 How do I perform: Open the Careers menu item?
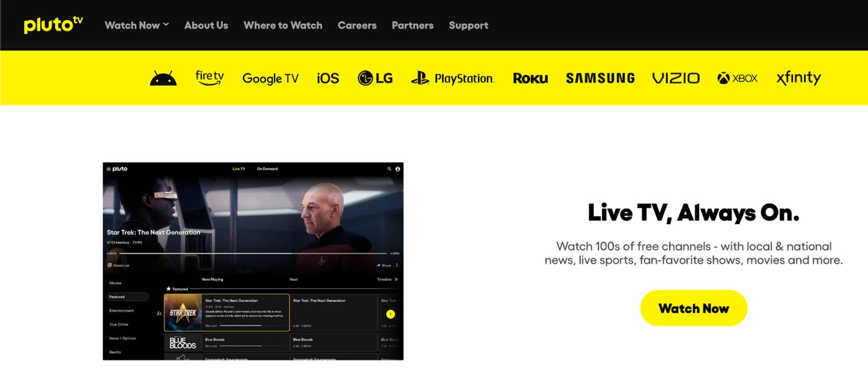click(357, 26)
